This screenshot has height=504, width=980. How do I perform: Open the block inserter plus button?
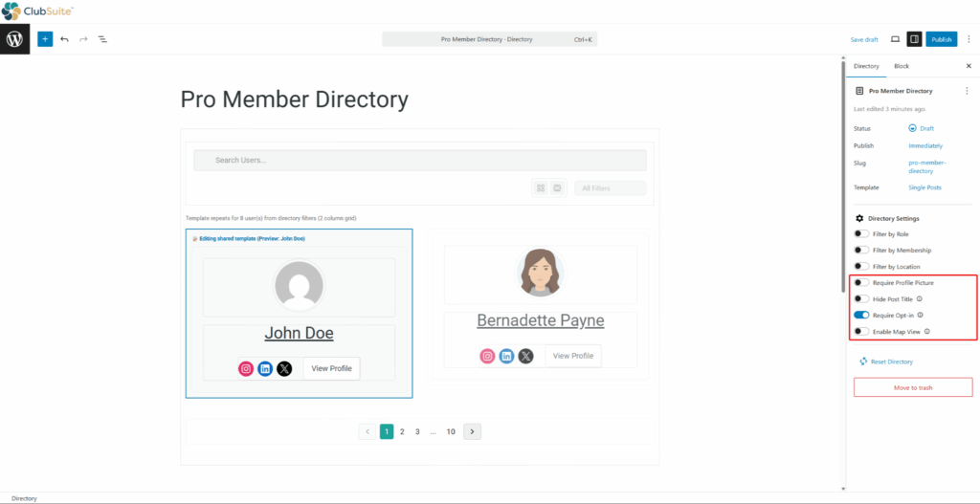45,39
